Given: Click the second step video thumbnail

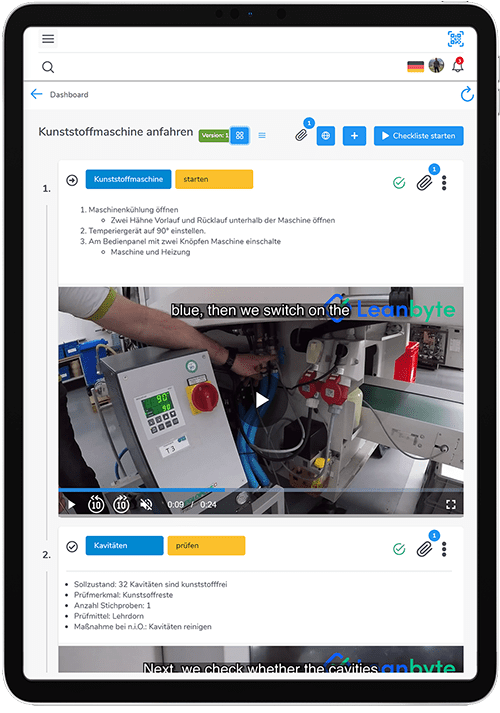Looking at the screenshot, I should pyautogui.click(x=261, y=659).
